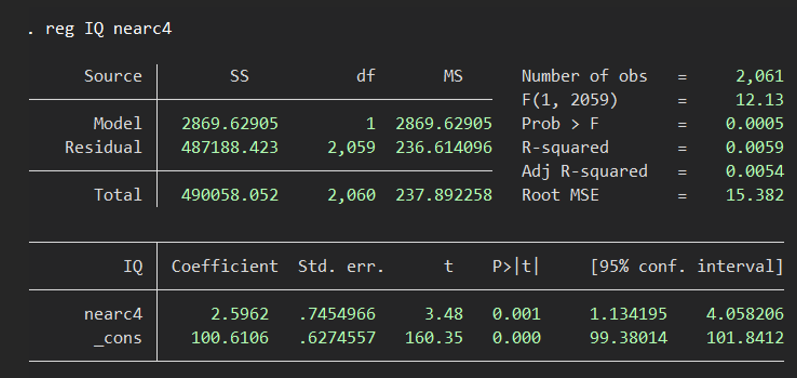This screenshot has width=797, height=378.
Task: Click the Root MSE value 15.382
Action: [754, 195]
